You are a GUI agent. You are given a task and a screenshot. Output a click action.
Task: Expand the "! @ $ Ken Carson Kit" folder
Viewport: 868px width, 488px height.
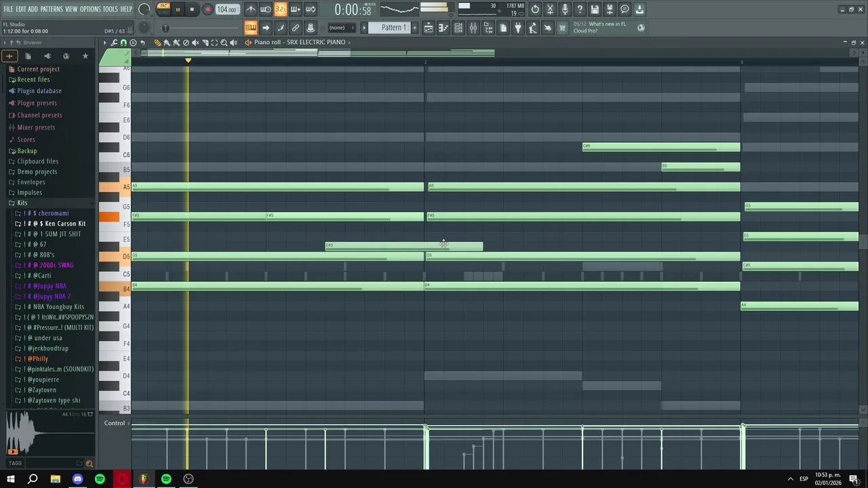[54, 224]
